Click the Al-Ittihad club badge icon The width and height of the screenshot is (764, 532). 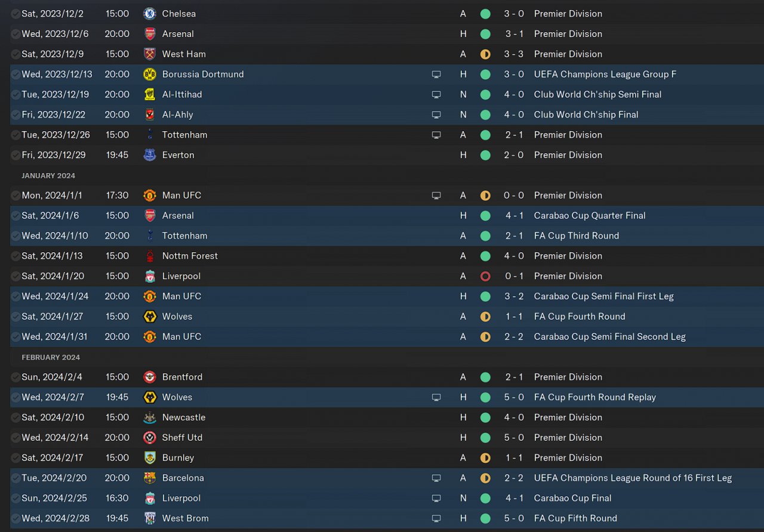(x=150, y=94)
